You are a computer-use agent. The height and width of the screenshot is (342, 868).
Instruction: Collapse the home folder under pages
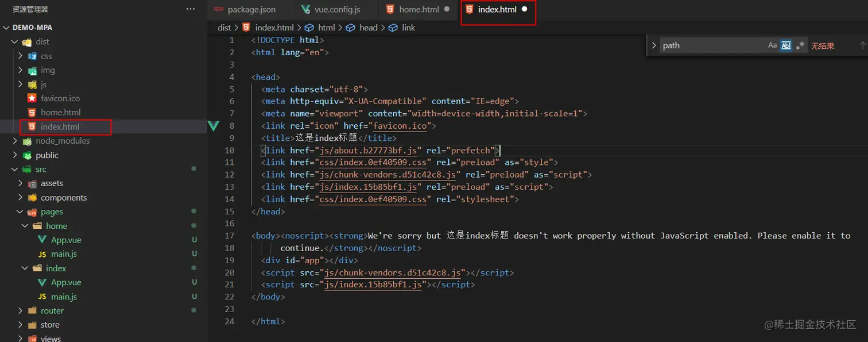click(x=25, y=226)
